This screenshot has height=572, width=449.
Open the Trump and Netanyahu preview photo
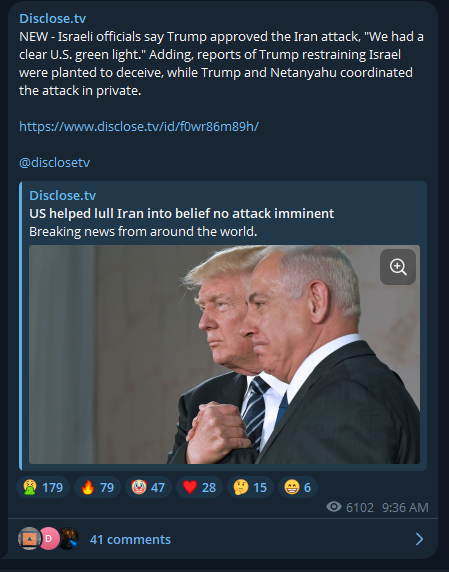pyautogui.click(x=224, y=355)
